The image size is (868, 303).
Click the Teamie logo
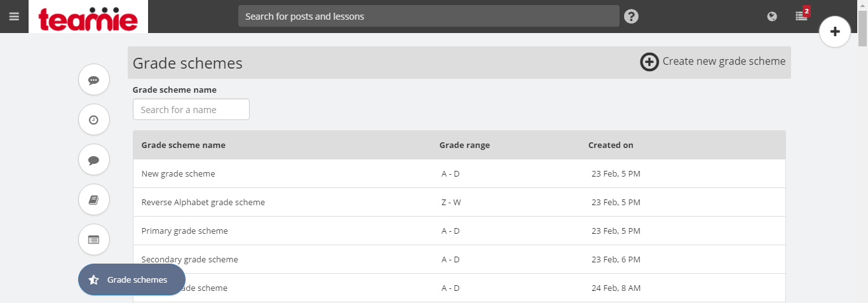[88, 17]
